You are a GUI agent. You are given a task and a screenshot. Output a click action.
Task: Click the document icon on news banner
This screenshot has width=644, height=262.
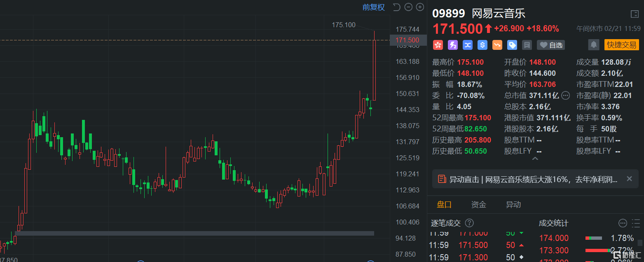[x=442, y=179]
